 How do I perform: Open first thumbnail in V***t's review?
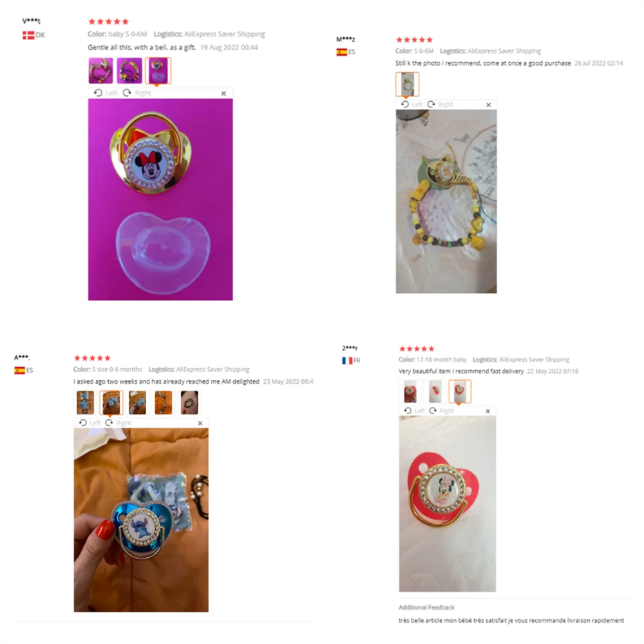pos(100,71)
